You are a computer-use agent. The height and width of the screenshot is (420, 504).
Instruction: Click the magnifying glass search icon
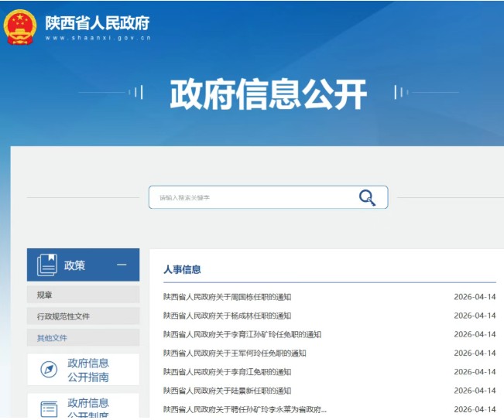(367, 197)
